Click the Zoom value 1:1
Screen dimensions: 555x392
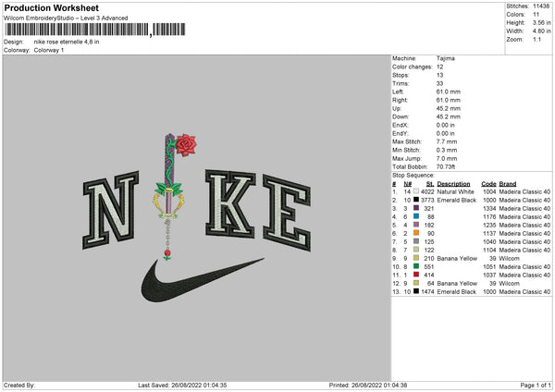[x=536, y=39]
